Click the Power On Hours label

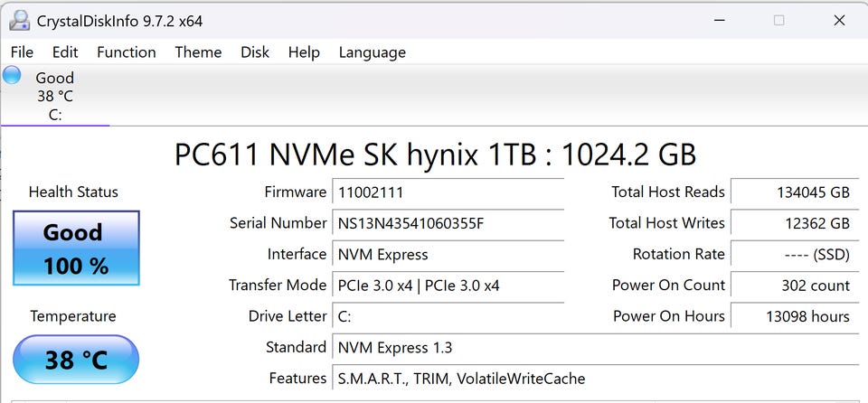coord(669,316)
